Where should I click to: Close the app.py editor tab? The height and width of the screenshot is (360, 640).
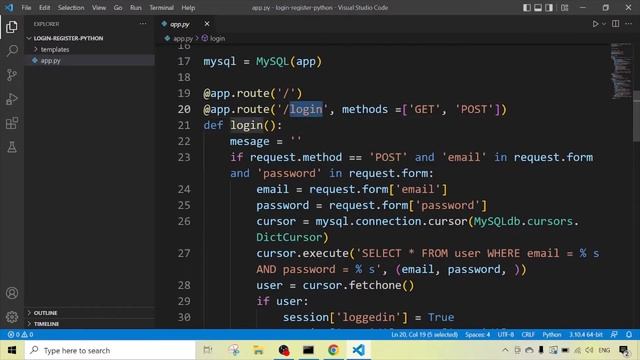coord(207,24)
